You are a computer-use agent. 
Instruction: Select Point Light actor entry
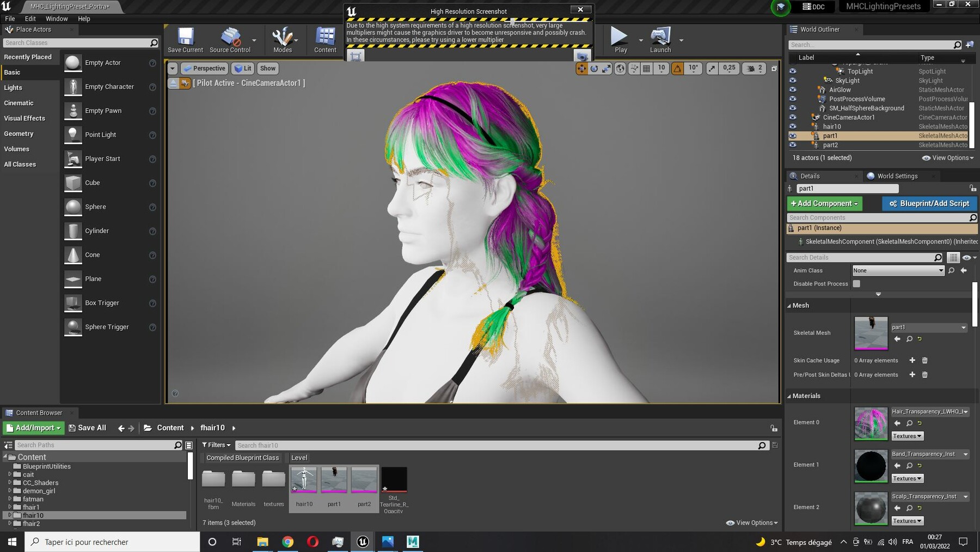(111, 135)
